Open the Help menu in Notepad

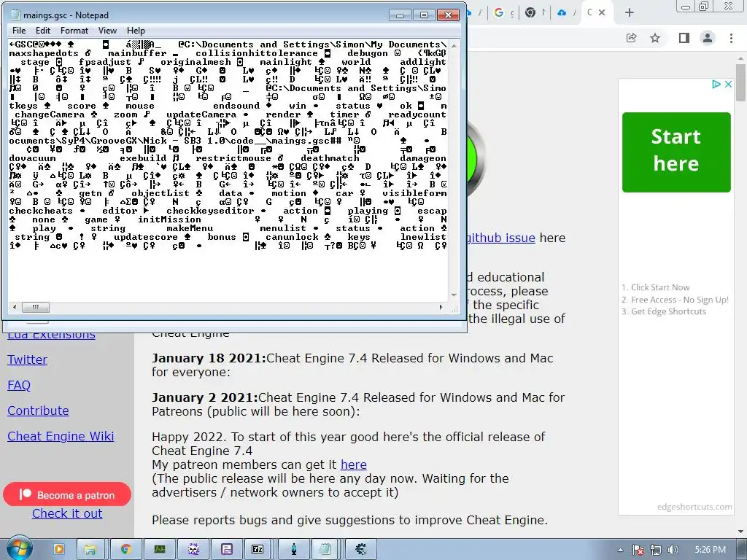(136, 31)
